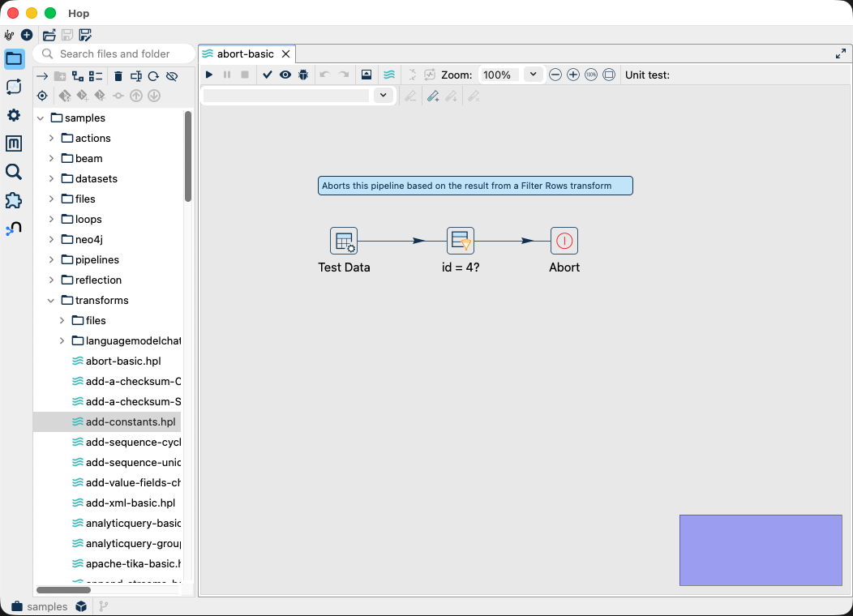
Task: Refresh the file explorer tree
Action: click(154, 75)
